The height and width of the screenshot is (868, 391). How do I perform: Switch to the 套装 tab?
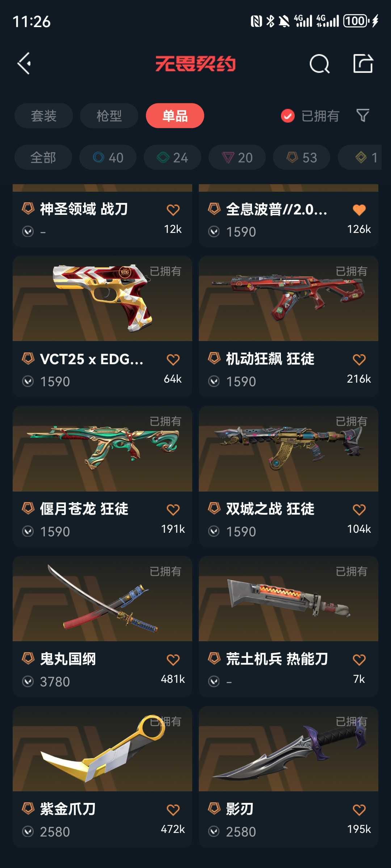click(x=44, y=116)
